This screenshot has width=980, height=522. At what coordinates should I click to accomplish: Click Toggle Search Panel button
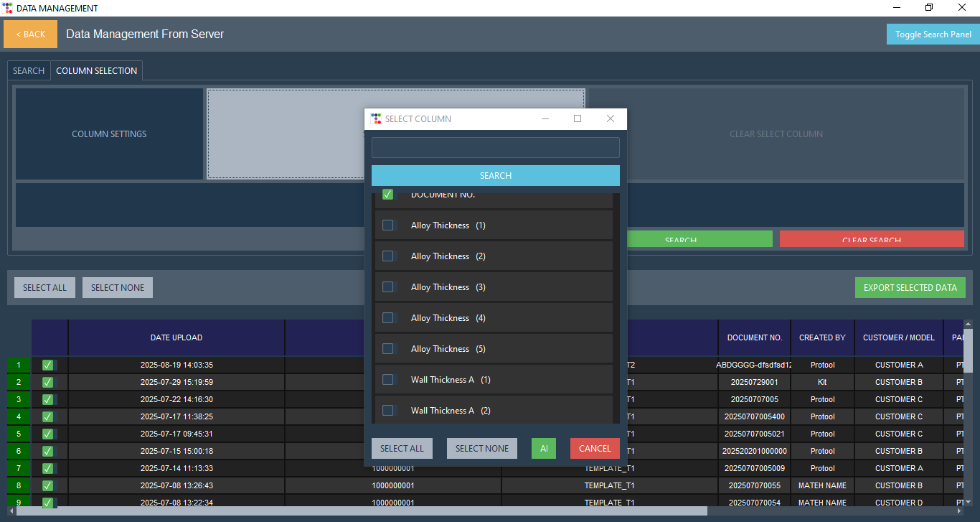click(x=933, y=34)
